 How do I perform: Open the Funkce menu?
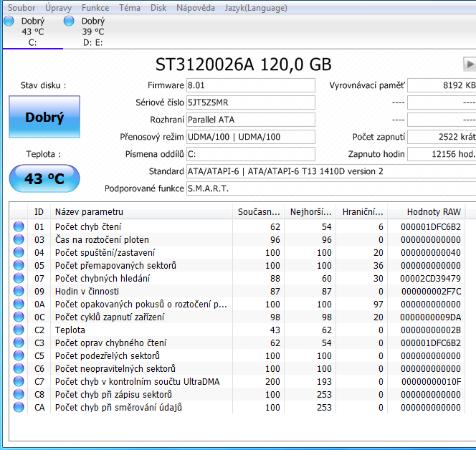coord(95,8)
